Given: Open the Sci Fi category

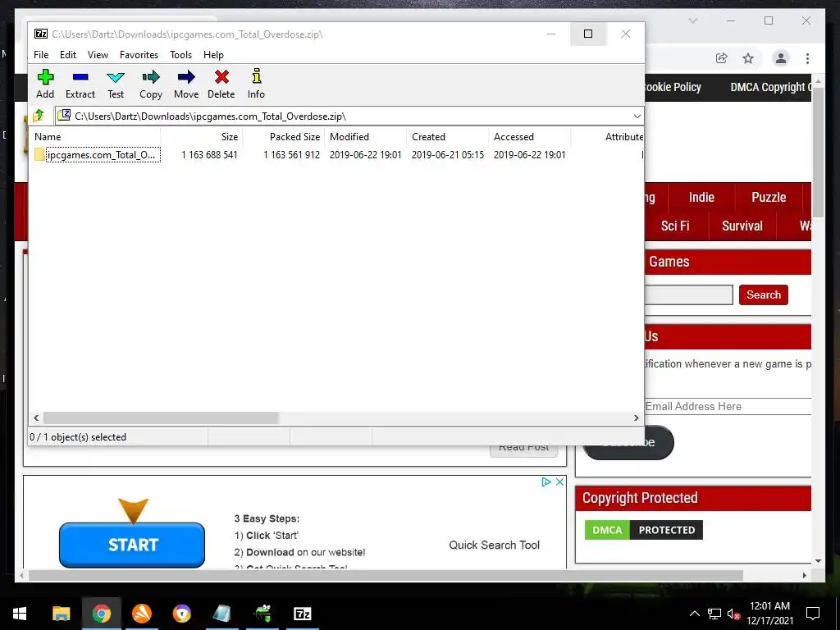Looking at the screenshot, I should click(675, 226).
